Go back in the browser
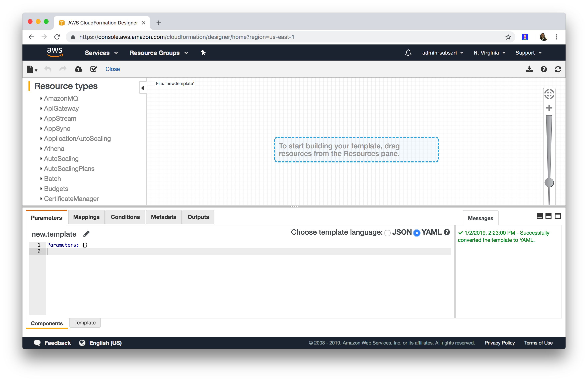Viewport: 588px width, 381px height. tap(31, 37)
